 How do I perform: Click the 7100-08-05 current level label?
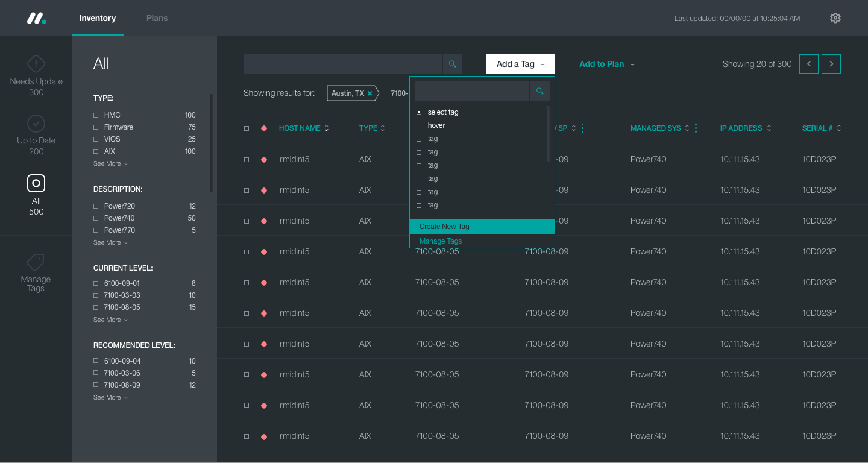click(122, 307)
